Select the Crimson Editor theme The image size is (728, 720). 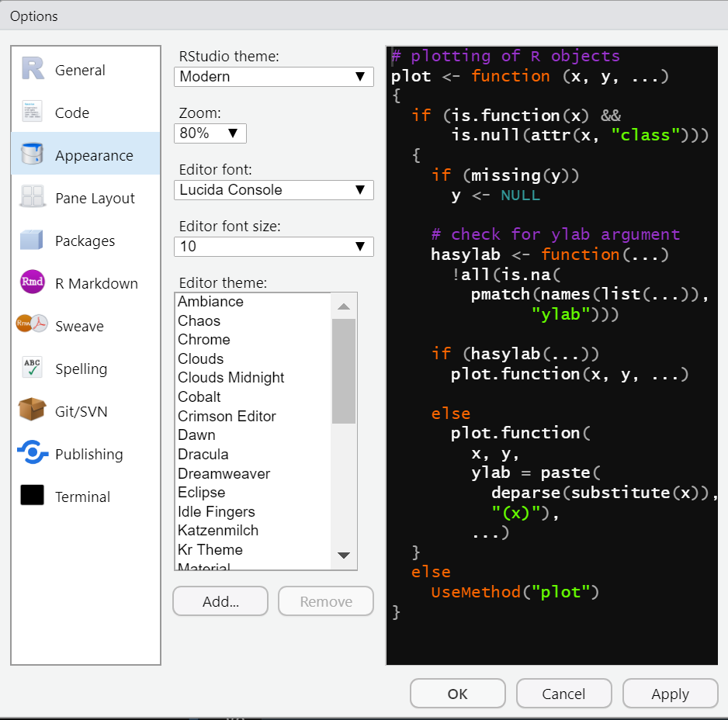coord(253,416)
